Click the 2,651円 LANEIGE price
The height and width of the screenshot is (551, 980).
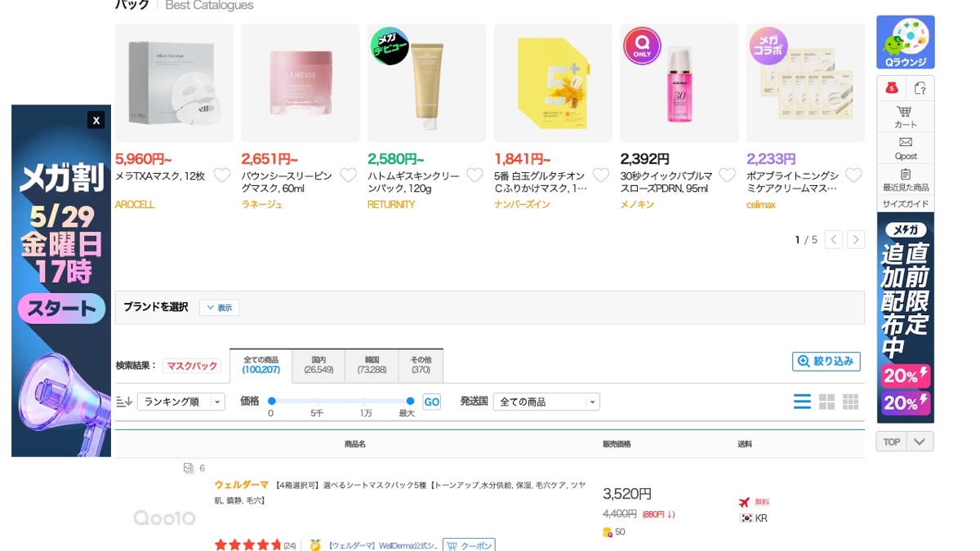click(269, 159)
